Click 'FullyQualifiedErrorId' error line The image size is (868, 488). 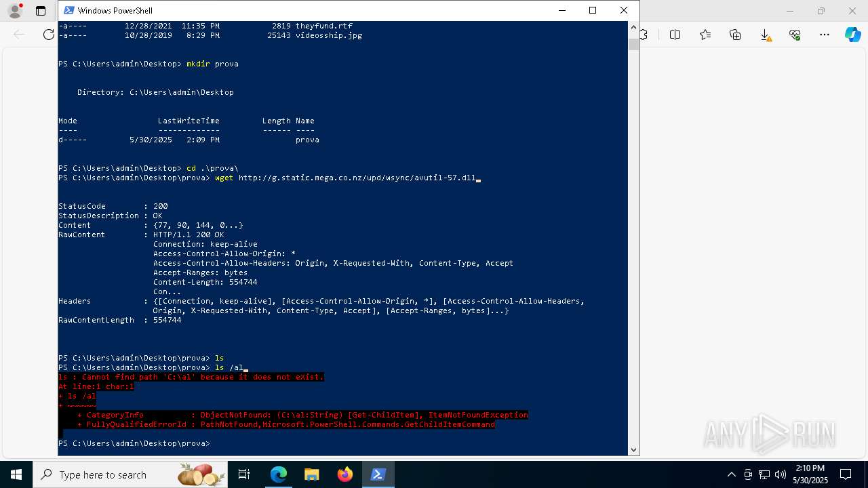tap(286, 424)
